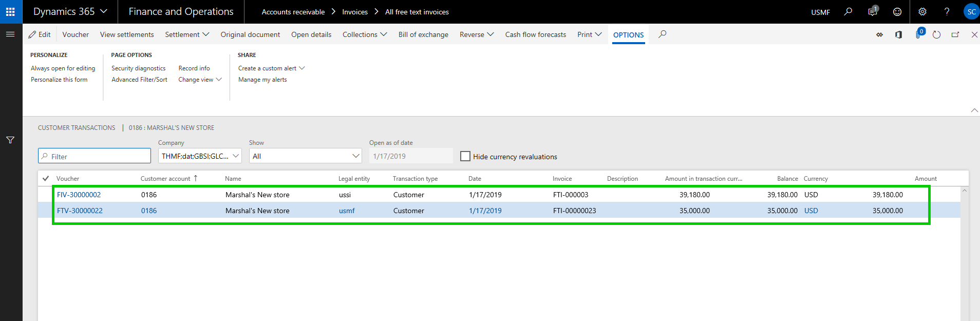This screenshot has height=321, width=980.
Task: Open the Cash flow forecasts menu item
Action: (535, 34)
